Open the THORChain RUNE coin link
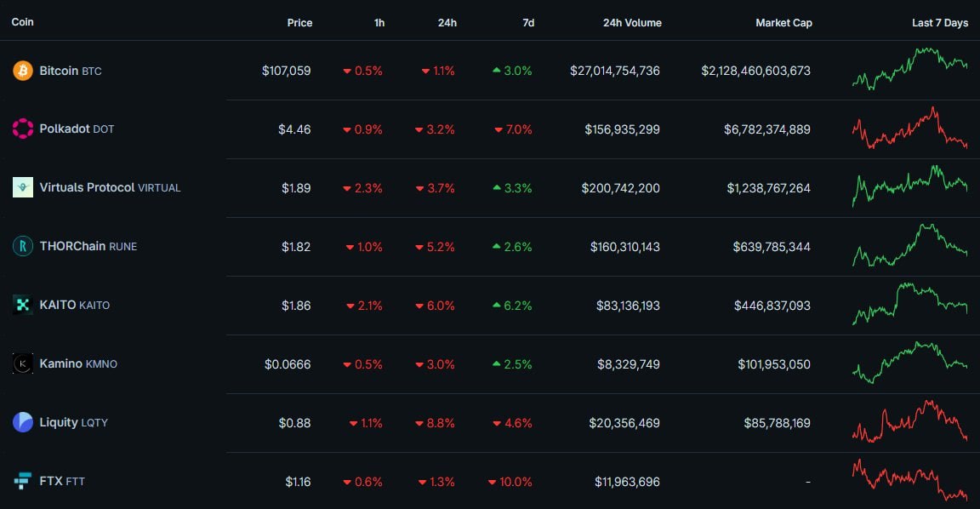The image size is (980, 509). point(88,246)
